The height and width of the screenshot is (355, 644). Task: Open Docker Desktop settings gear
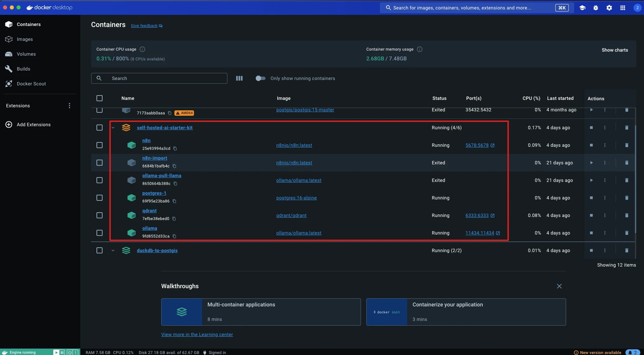pyautogui.click(x=609, y=8)
